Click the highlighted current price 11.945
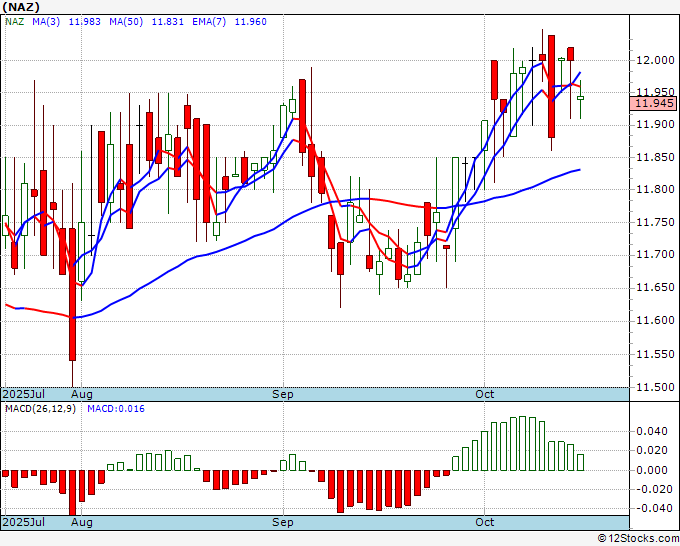 [653, 103]
